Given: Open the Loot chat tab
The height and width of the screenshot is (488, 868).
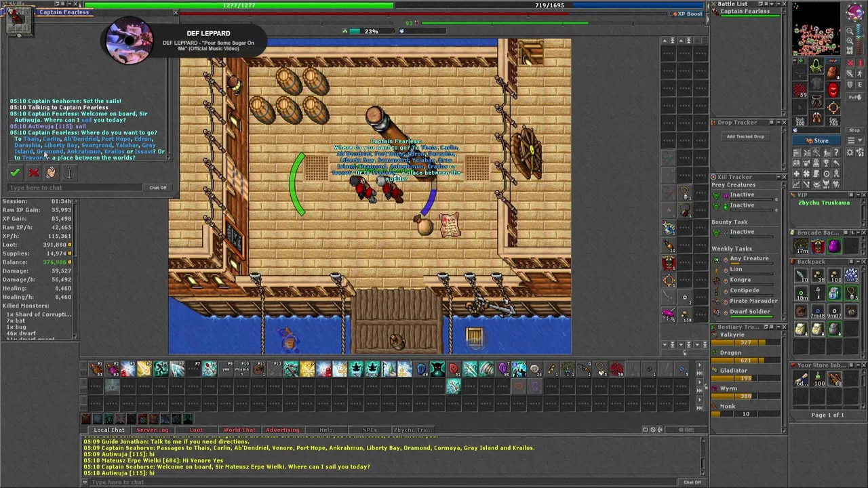Looking at the screenshot, I should point(196,430).
